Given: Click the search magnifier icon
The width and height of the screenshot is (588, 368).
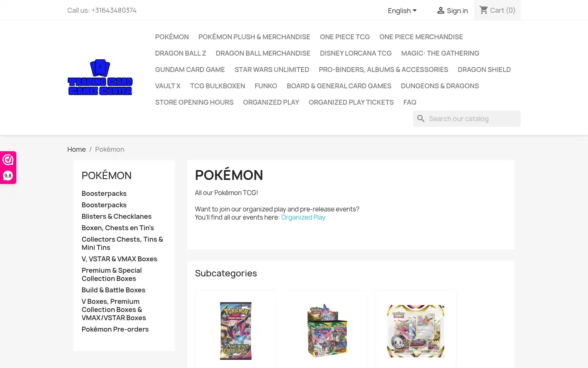Looking at the screenshot, I should coord(421,119).
